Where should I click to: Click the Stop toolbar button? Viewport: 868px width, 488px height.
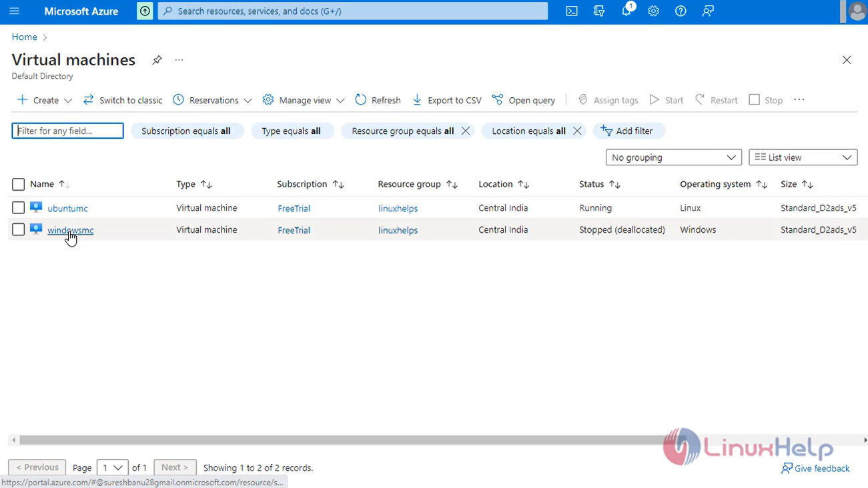(766, 100)
